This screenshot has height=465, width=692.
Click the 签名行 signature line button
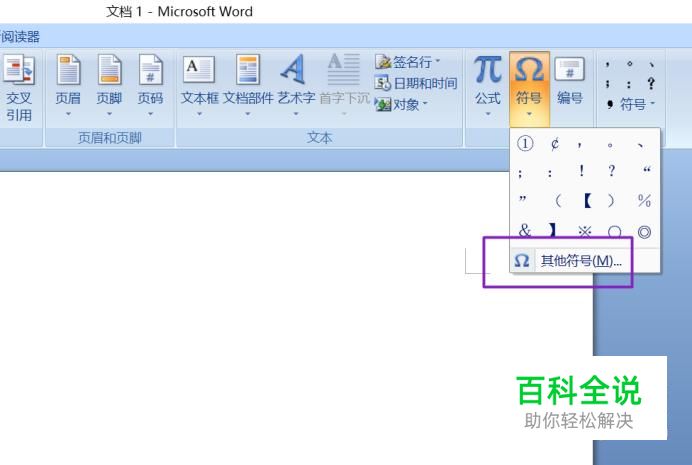point(403,62)
